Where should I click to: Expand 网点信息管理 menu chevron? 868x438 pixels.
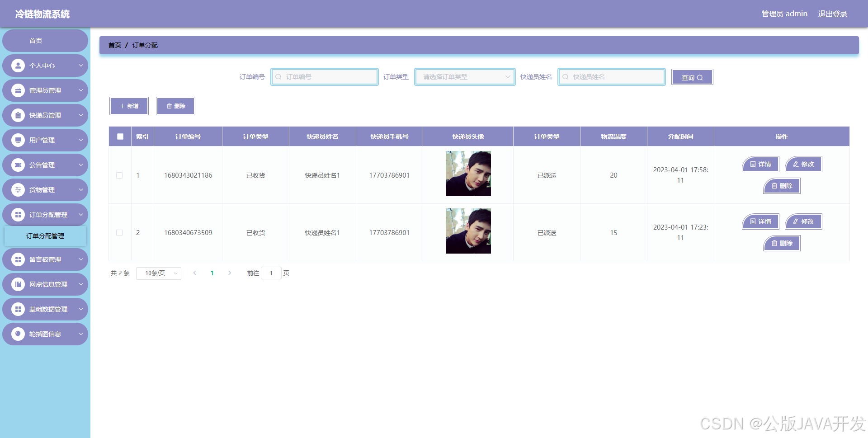point(81,284)
